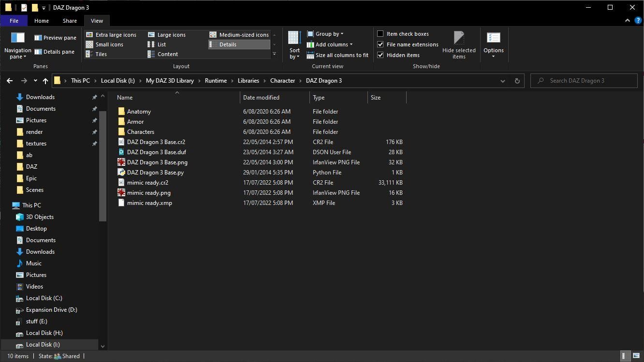Switch to the Home ribbon tab

click(x=42, y=21)
